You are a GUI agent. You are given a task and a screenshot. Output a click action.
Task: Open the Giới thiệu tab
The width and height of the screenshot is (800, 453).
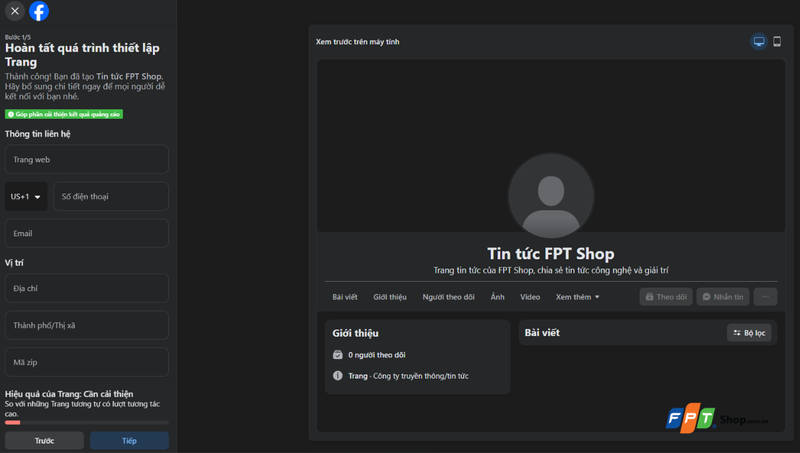(390, 297)
